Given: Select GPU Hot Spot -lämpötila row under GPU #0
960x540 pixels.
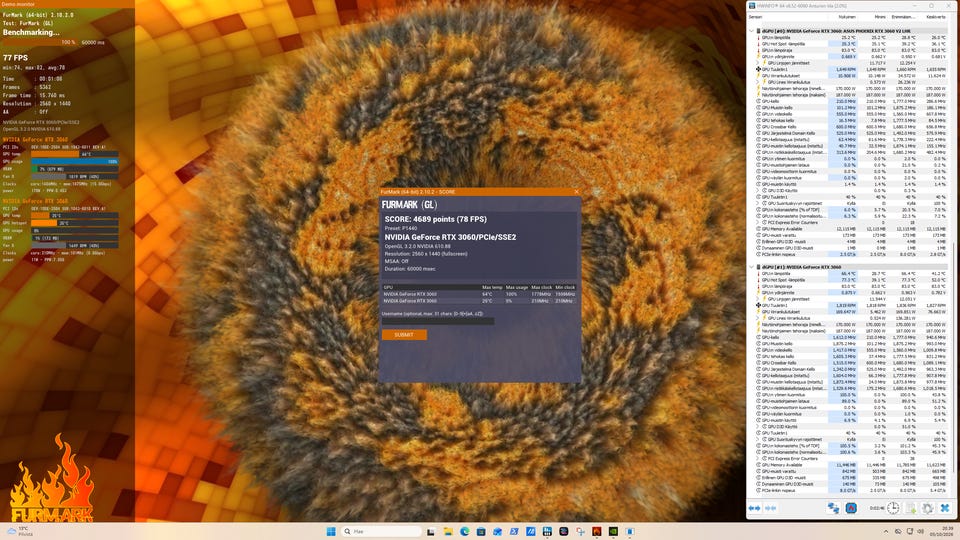Looking at the screenshot, I should pos(851,43).
